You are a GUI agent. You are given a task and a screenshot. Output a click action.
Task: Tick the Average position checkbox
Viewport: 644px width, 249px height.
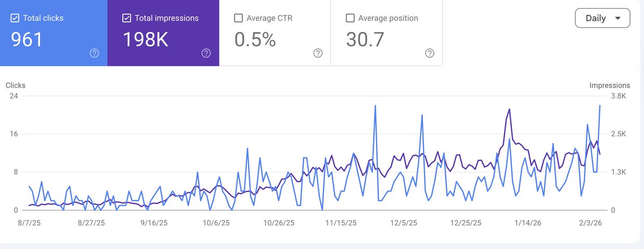coord(350,18)
